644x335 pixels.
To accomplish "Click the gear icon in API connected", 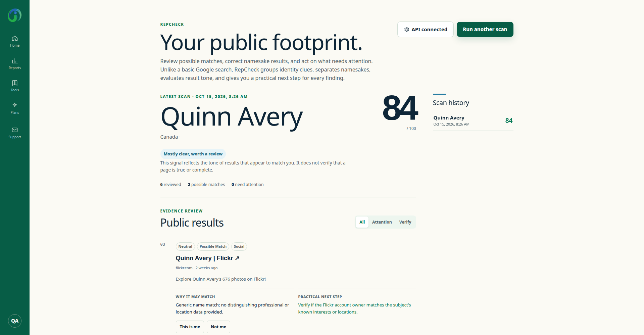I will (406, 30).
